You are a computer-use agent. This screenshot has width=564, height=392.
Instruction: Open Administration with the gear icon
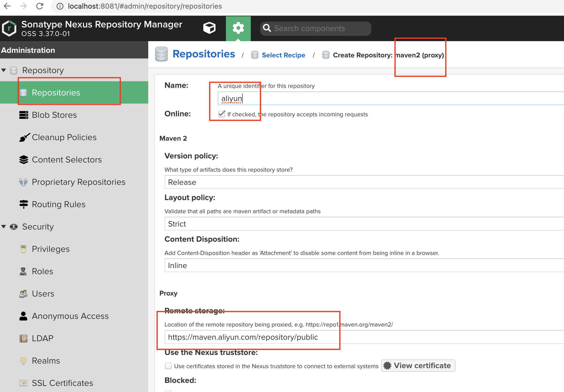pos(238,28)
